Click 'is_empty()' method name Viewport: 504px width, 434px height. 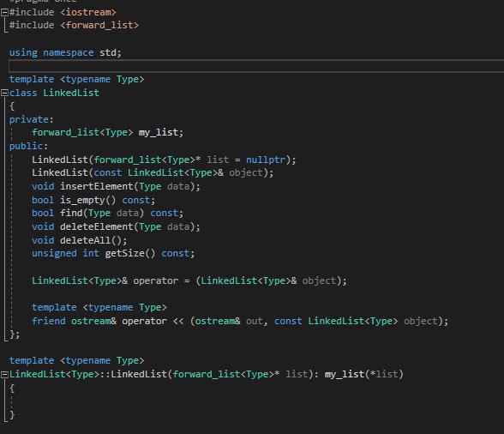click(x=87, y=200)
